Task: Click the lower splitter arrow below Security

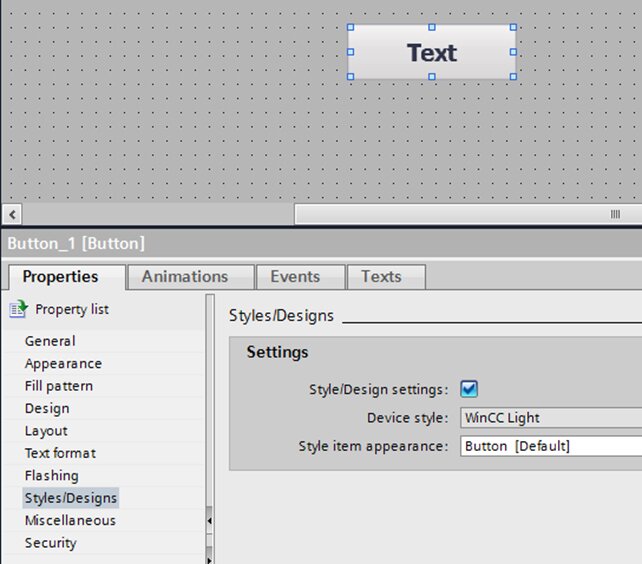Action: 209,556
